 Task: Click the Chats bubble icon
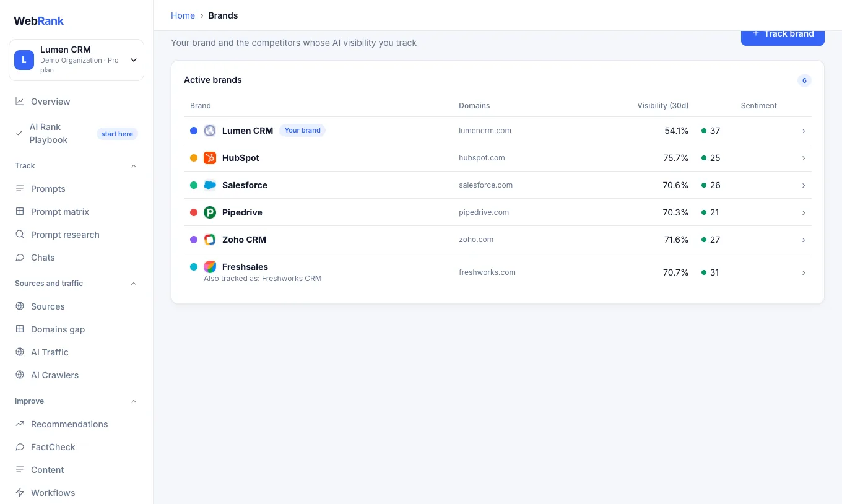click(20, 258)
